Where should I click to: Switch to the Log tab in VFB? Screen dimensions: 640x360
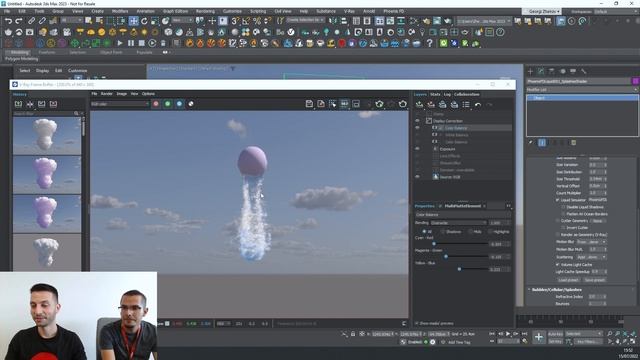[x=447, y=94]
